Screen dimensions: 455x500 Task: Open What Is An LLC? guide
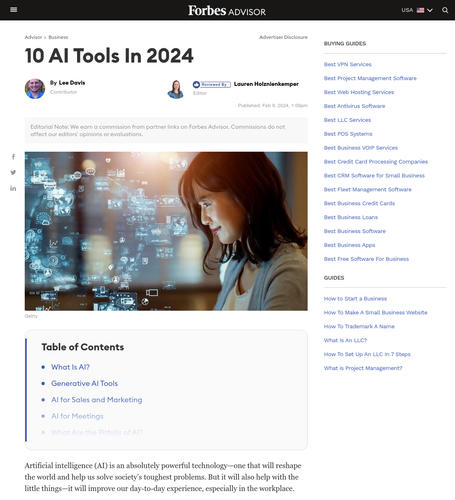[x=345, y=340]
